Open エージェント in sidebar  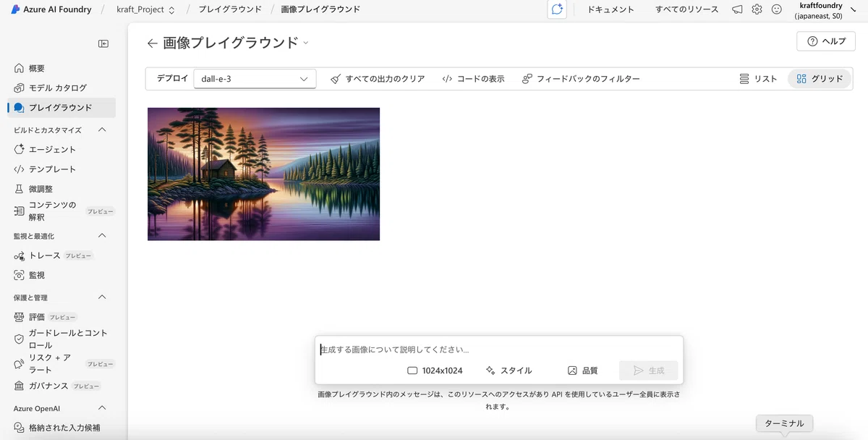coord(61,149)
